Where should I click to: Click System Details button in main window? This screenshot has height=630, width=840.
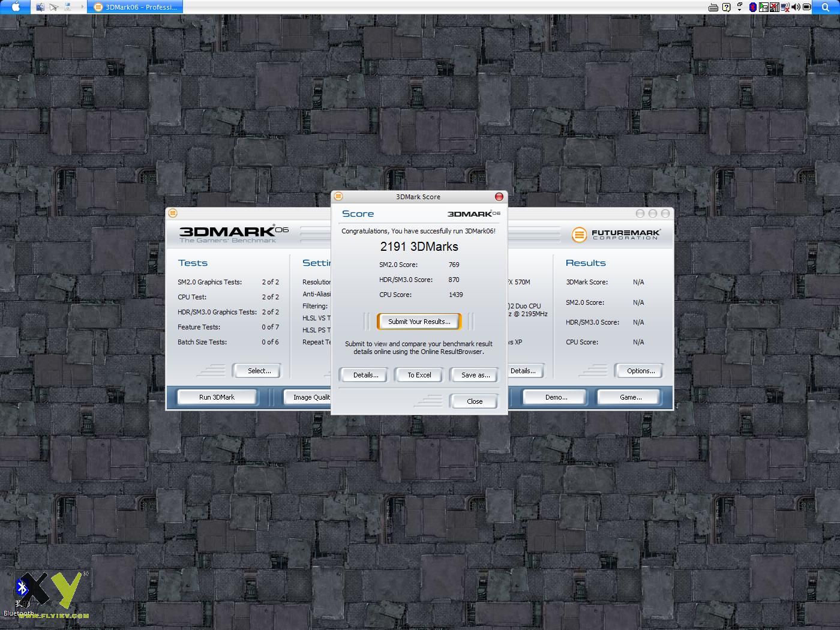point(525,371)
